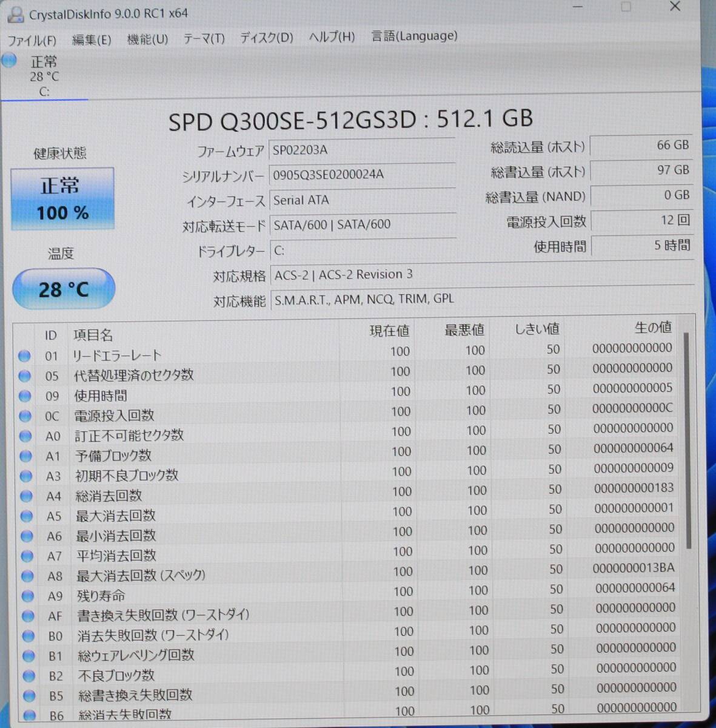
Task: Open the テーマ(T) theme menu
Action: [x=203, y=38]
